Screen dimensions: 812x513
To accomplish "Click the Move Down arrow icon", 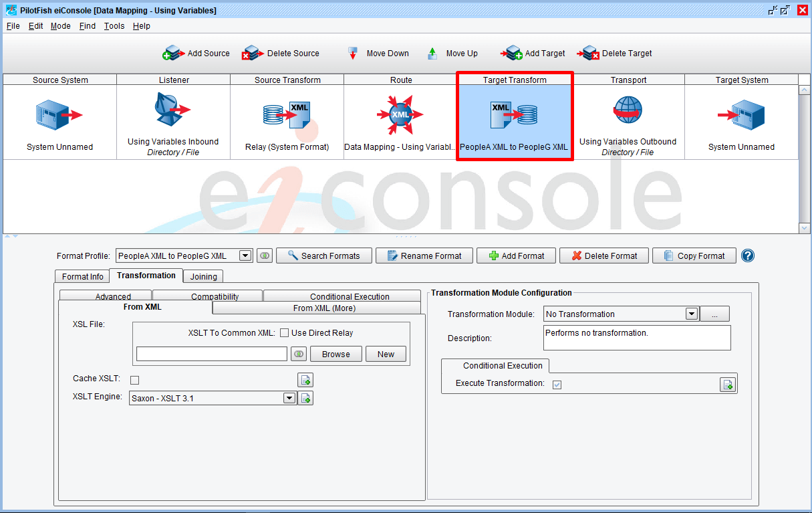I will pos(353,54).
